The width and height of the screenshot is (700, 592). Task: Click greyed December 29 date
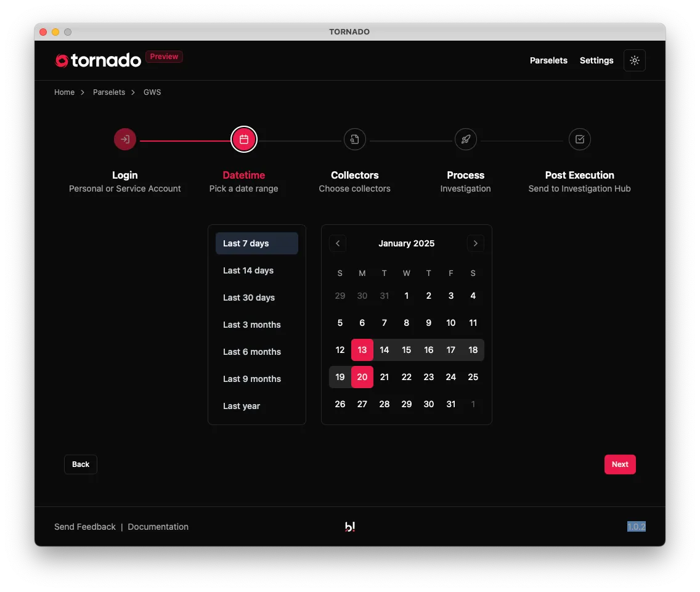click(x=340, y=296)
